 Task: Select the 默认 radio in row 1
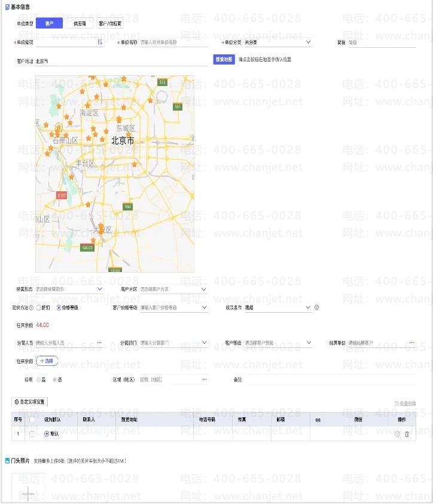[47, 433]
